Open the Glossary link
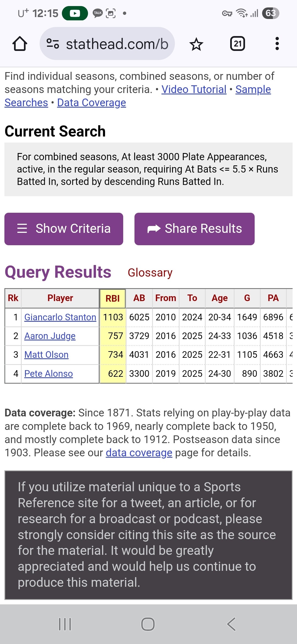297x644 pixels. coord(150,273)
